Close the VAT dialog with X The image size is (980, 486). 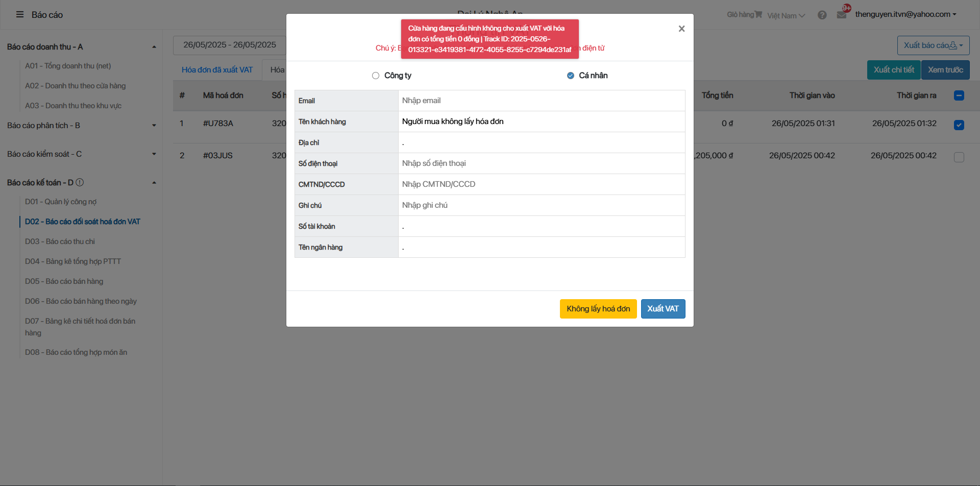[681, 29]
